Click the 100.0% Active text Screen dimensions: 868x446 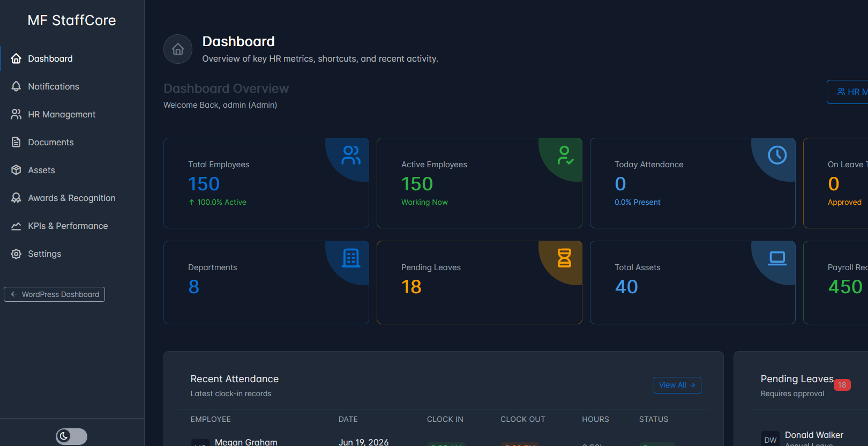point(218,202)
